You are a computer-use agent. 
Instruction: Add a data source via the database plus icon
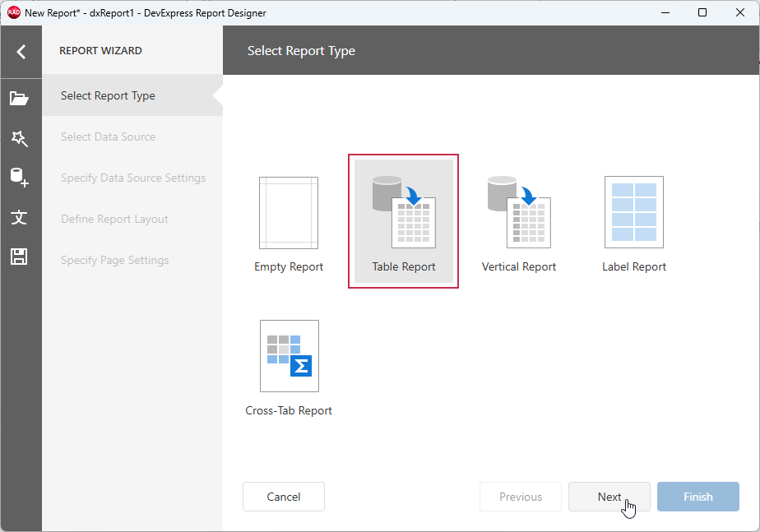tap(20, 178)
